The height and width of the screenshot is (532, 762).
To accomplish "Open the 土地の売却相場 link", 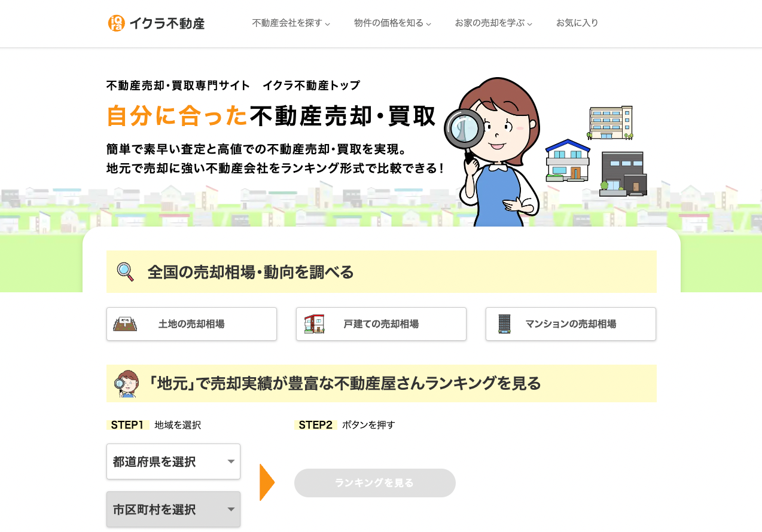I will 191,324.
